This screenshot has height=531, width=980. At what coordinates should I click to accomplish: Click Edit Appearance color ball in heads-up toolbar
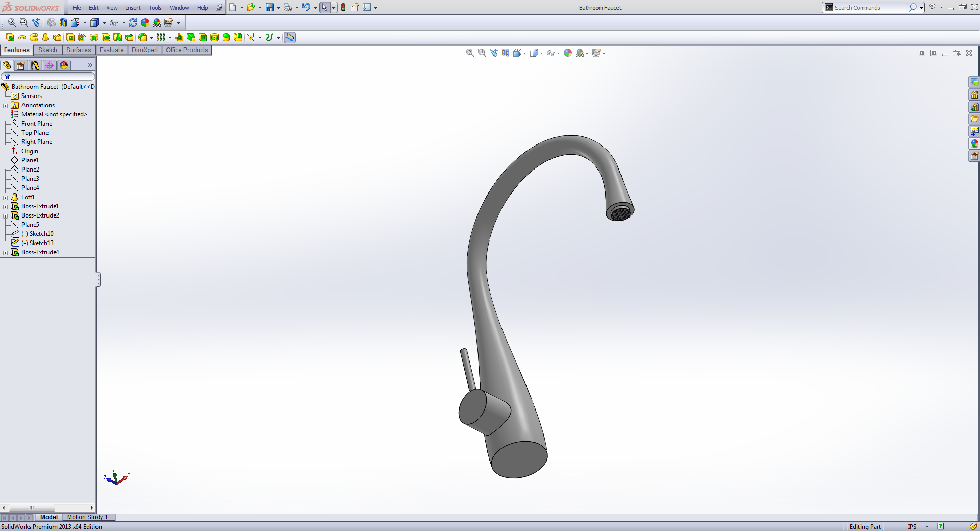pos(568,53)
